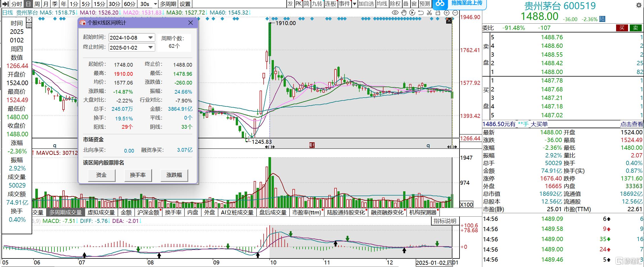Open the 设置 settings button in toolbar

tap(185, 4)
